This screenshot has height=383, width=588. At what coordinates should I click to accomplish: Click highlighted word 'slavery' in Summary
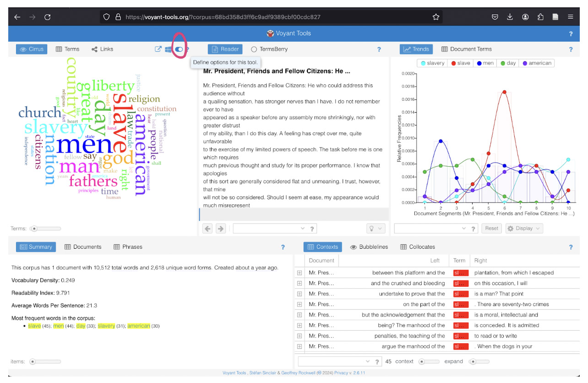[106, 326]
